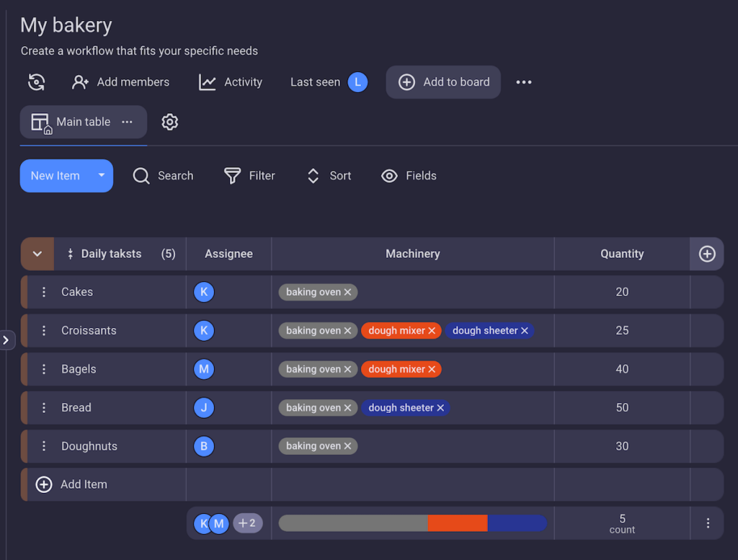Expand the left sidebar panel

click(x=6, y=339)
